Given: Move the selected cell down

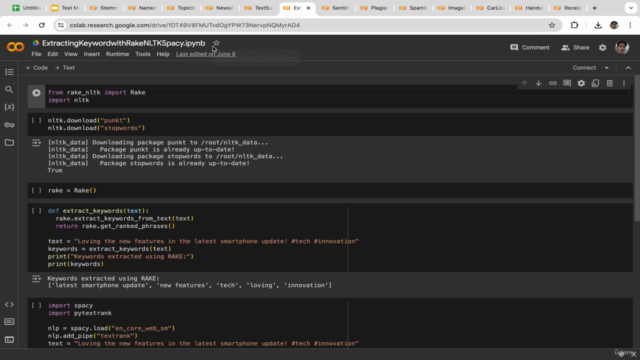Looking at the screenshot, I should (538, 83).
